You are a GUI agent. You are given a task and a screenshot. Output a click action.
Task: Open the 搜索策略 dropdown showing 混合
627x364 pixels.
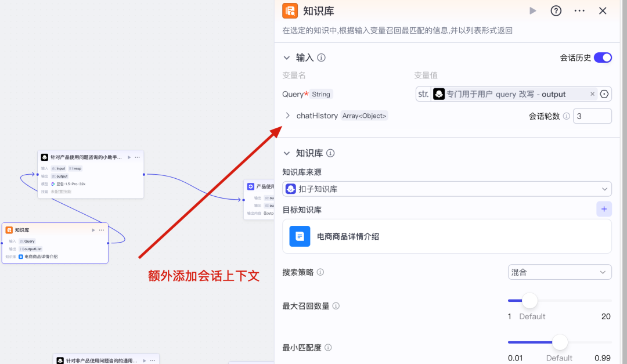[560, 272]
